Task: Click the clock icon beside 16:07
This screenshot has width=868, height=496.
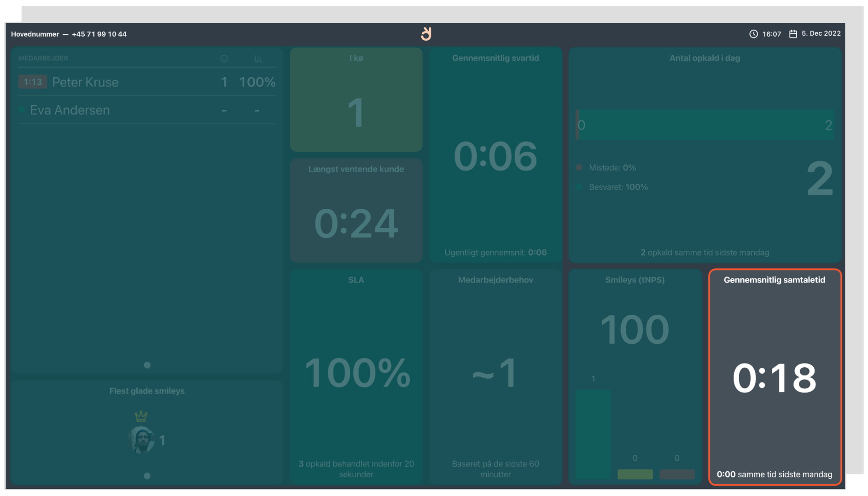Action: pyautogui.click(x=753, y=34)
